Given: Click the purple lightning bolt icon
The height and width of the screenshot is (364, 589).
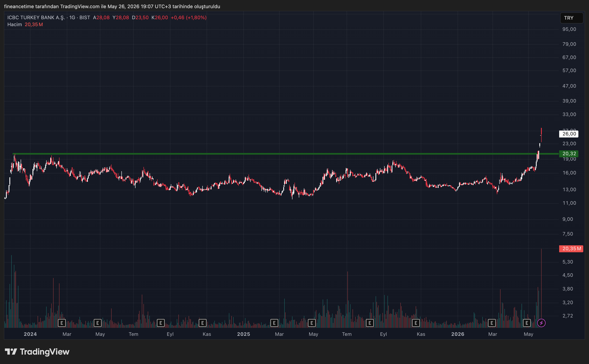Looking at the screenshot, I should point(541,323).
